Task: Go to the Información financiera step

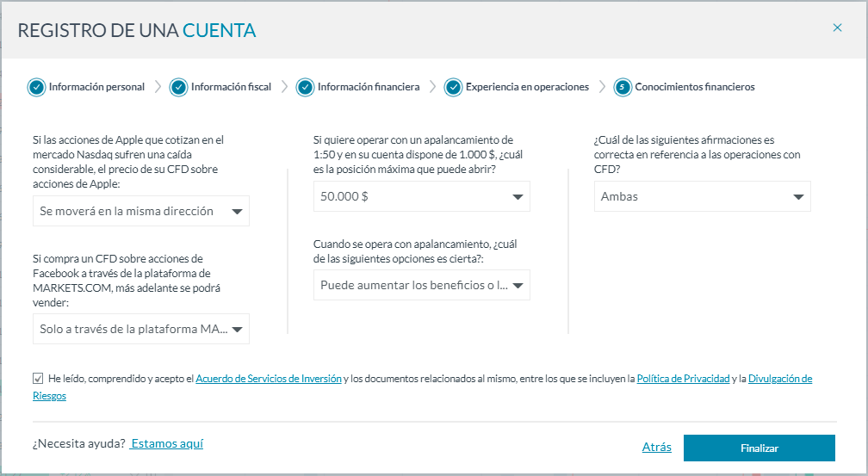Action: coord(369,87)
